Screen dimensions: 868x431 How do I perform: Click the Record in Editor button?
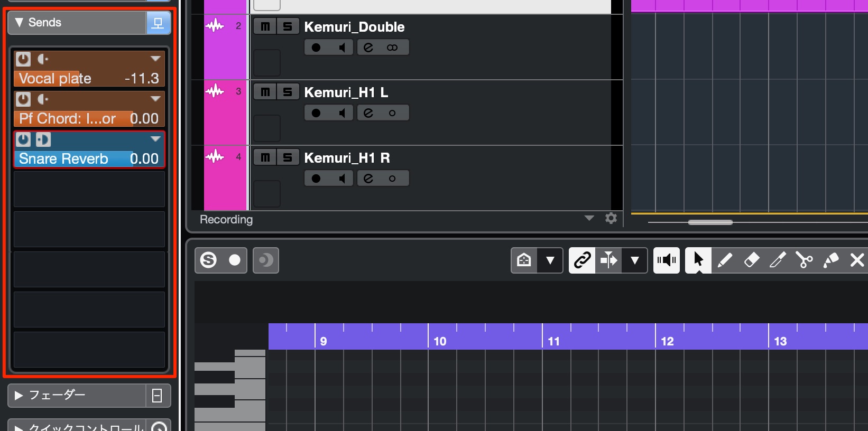(234, 260)
